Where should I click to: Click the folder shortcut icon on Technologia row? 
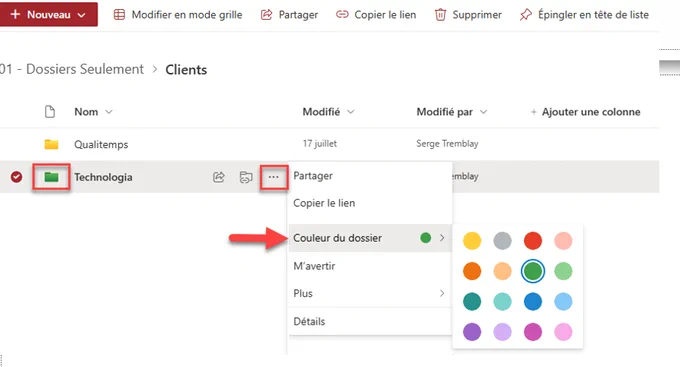point(246,177)
